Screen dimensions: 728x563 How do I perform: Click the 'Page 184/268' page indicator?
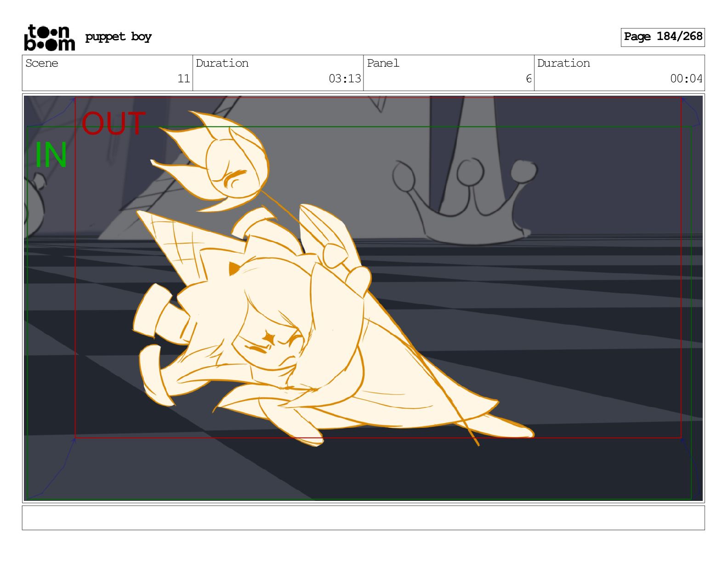(663, 37)
